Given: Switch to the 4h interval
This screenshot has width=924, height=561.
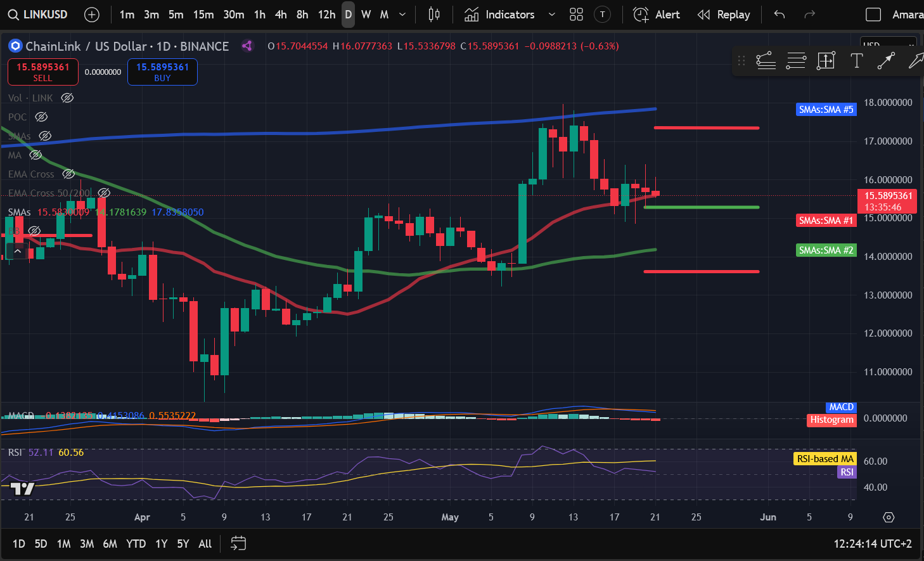Looking at the screenshot, I should pos(281,15).
